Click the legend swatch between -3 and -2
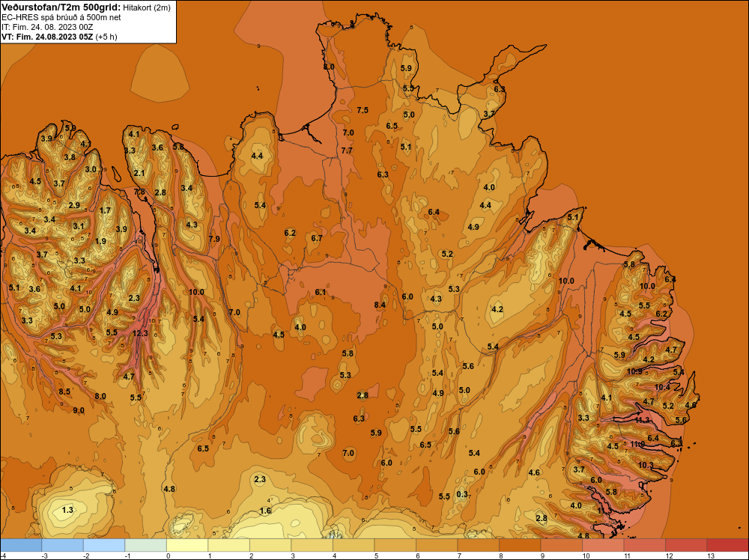Viewport: 749px width, 560px height. [x=63, y=545]
